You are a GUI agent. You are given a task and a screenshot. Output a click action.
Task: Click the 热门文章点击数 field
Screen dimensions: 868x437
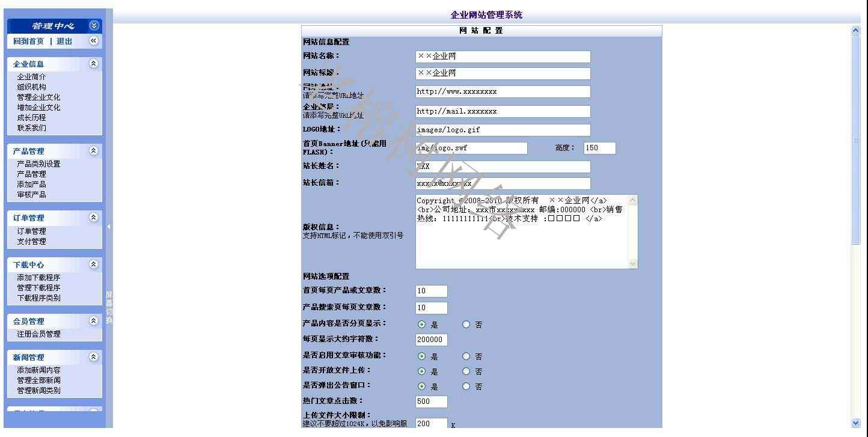[432, 402]
